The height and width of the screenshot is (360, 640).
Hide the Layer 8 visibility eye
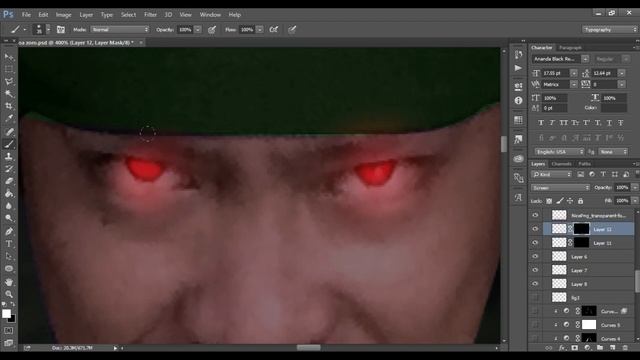pyautogui.click(x=535, y=284)
